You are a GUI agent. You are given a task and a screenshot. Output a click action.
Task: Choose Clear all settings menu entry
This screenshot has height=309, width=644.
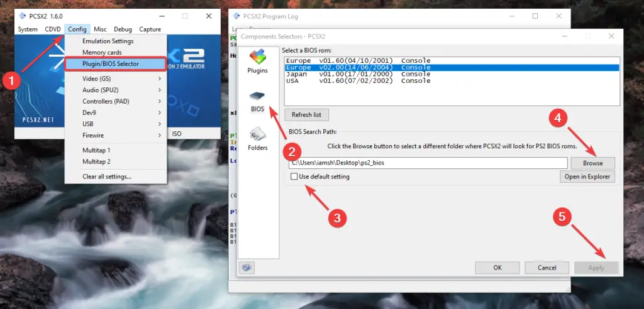point(116,177)
